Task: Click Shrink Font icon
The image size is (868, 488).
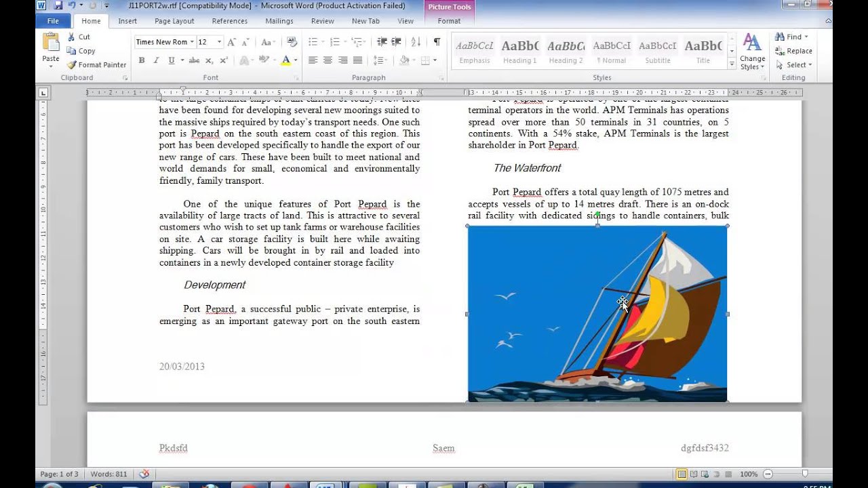Action: click(x=245, y=42)
